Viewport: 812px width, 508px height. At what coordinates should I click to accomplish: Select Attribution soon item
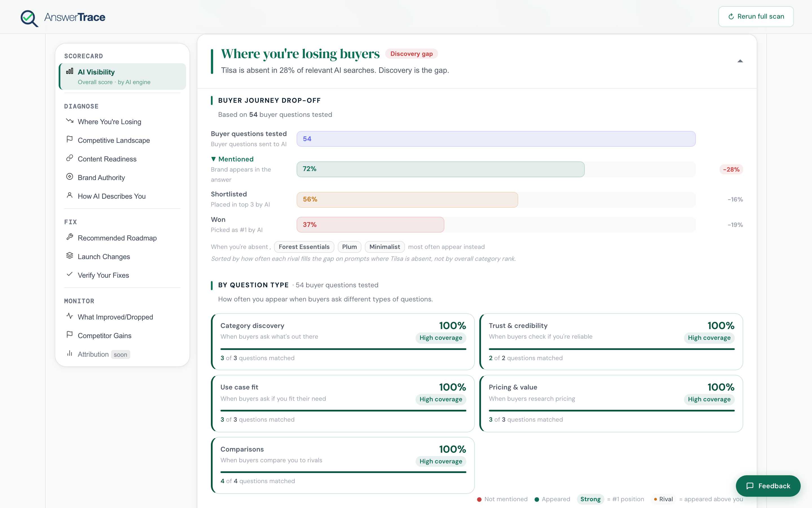[122, 354]
